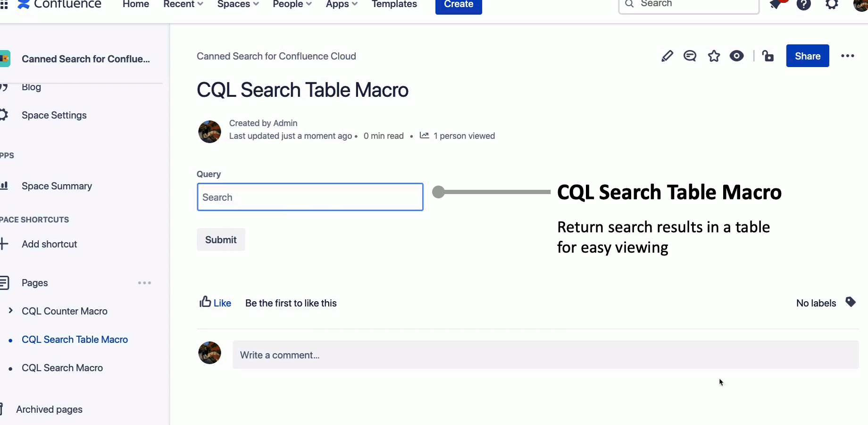Edit the page with the pencil icon
Viewport: 868px width, 425px height.
[x=667, y=56]
